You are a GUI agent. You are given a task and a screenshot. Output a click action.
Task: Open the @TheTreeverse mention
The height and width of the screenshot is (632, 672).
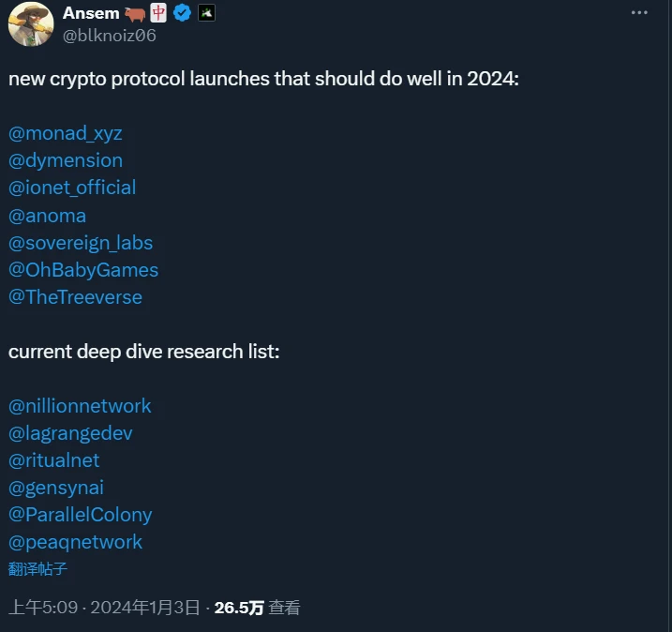pyautogui.click(x=75, y=297)
